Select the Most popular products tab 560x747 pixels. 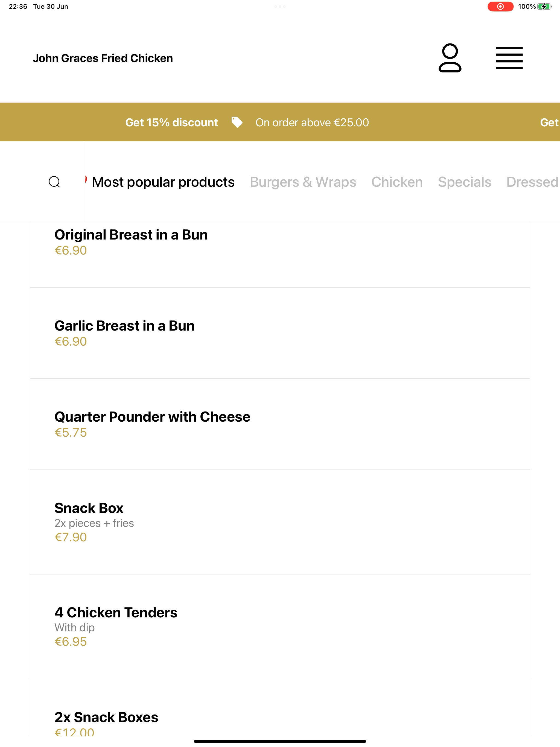[x=163, y=182]
